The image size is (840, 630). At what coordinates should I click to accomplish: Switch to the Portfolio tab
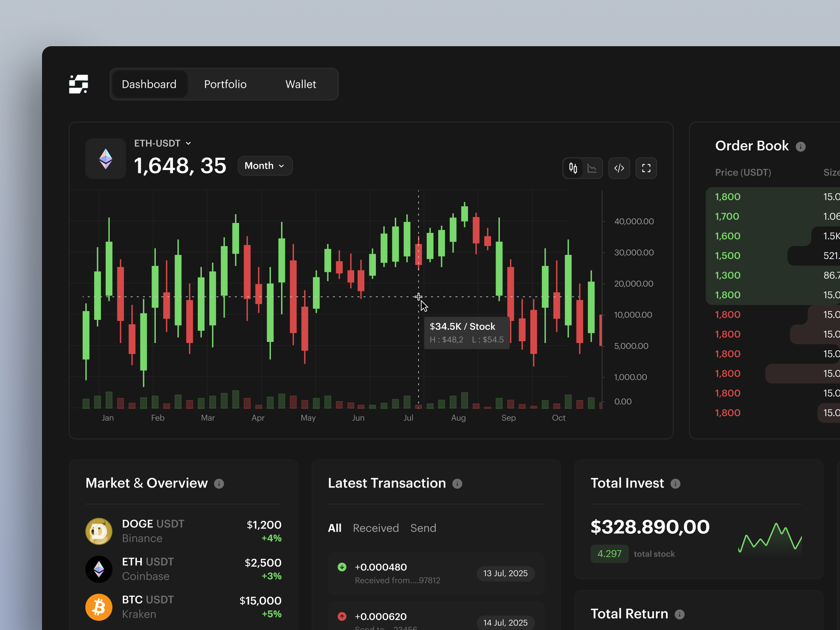click(x=225, y=84)
